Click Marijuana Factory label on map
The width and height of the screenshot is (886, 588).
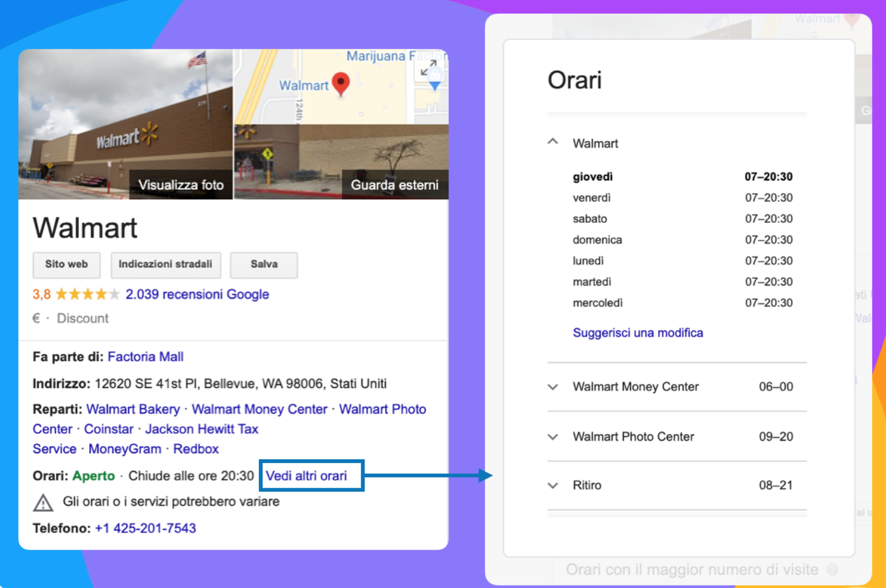397,56
